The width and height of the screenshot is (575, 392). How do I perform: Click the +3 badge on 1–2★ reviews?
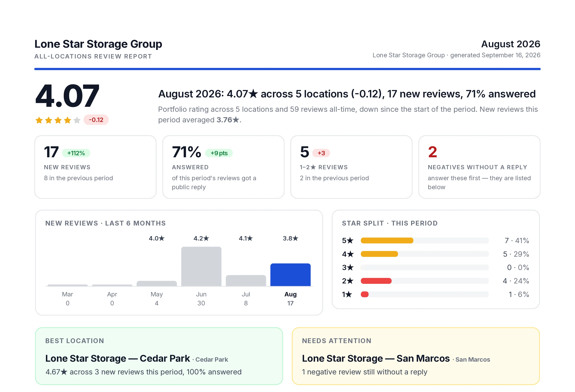(321, 153)
